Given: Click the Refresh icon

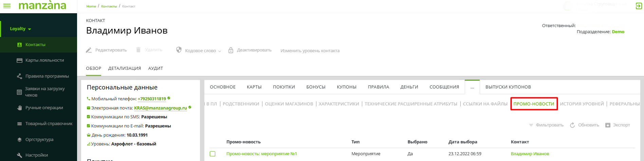Looking at the screenshot, I should click(x=572, y=125).
